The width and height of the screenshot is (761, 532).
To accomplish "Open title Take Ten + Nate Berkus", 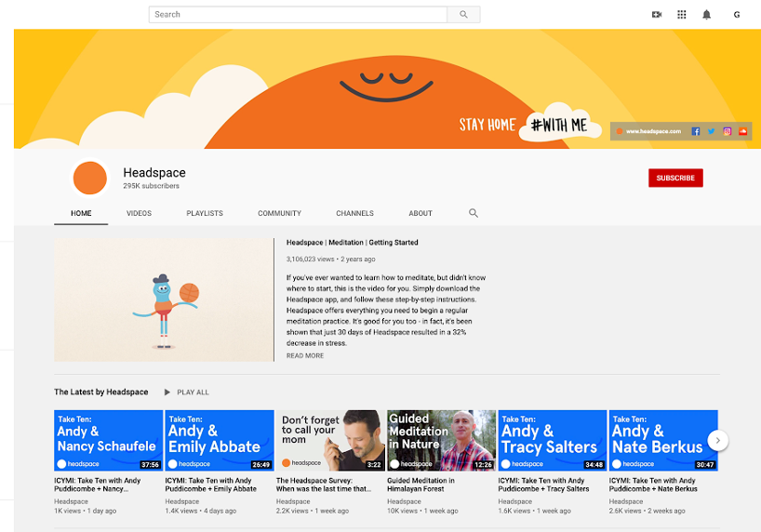I will click(x=653, y=485).
